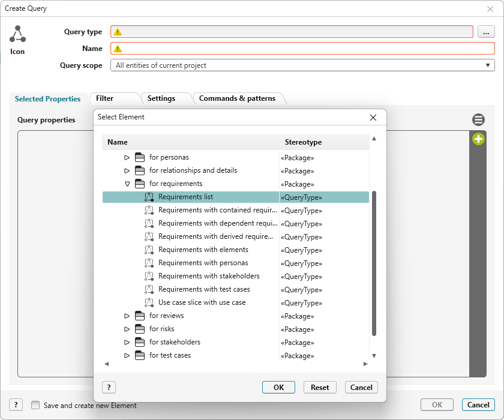
Task: Click the scroll right arrow in element list
Action: point(365,364)
